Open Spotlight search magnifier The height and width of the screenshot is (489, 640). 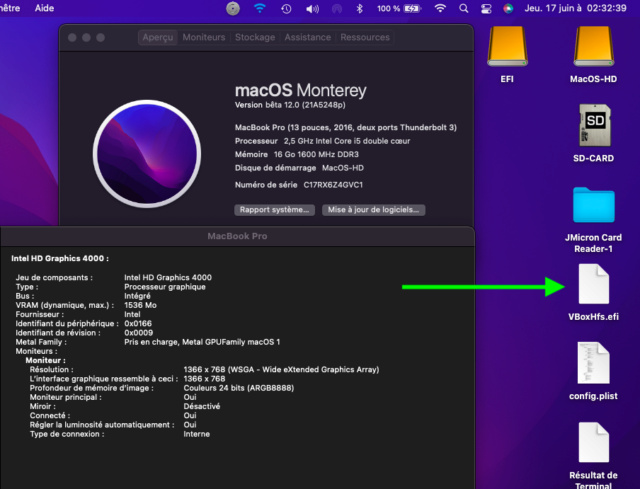point(463,8)
